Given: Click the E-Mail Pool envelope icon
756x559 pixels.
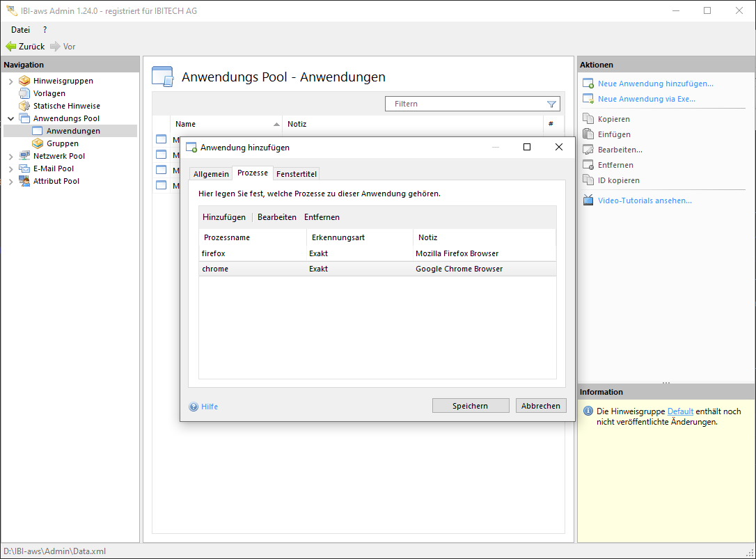Looking at the screenshot, I should pos(24,168).
